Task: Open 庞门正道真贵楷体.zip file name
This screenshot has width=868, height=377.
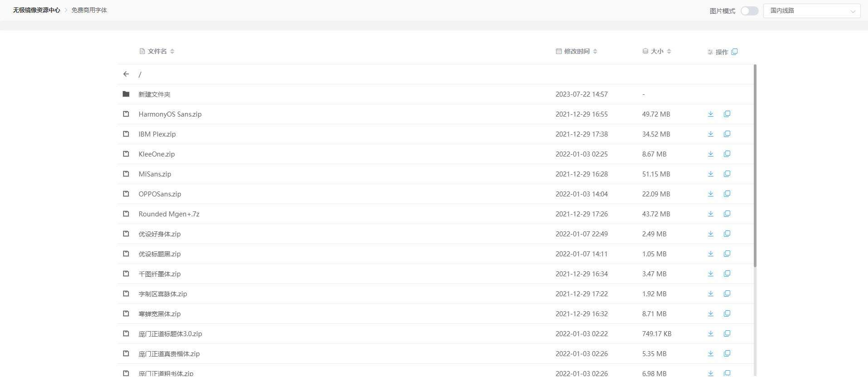Action: pyautogui.click(x=169, y=354)
